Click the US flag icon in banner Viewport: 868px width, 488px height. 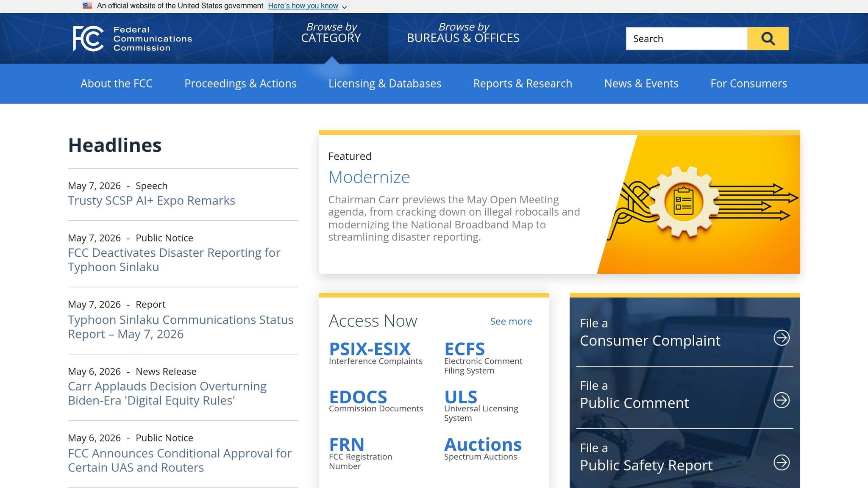(87, 6)
